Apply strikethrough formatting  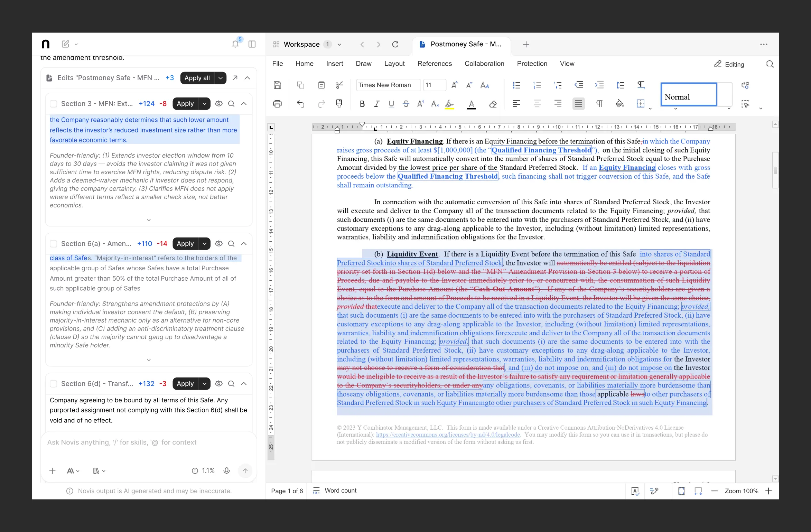[406, 104]
